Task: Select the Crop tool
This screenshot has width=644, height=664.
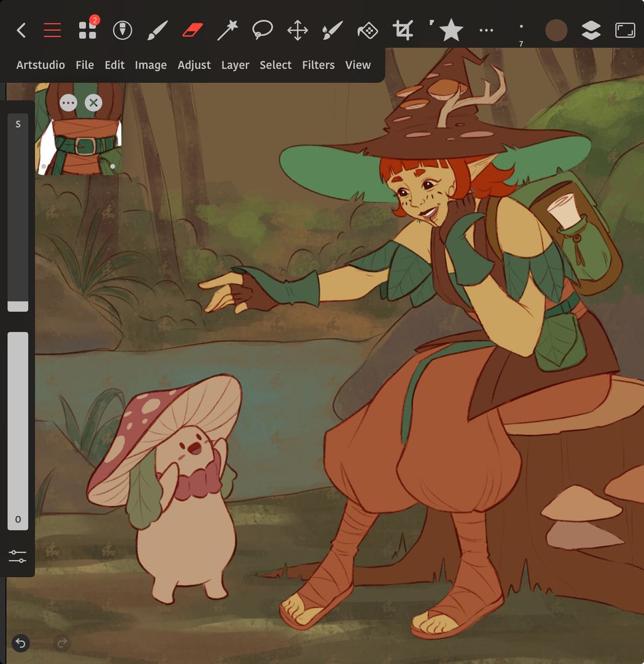Action: coord(402,30)
